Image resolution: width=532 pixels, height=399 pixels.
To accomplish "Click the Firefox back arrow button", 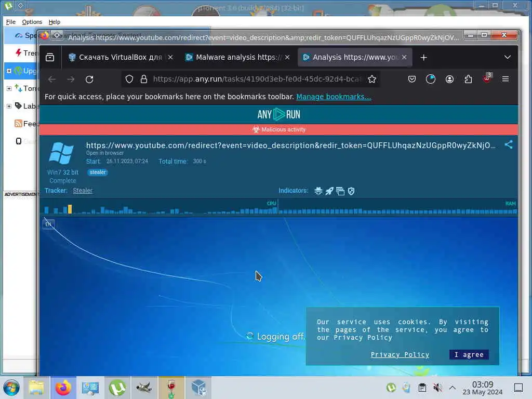I will point(52,79).
